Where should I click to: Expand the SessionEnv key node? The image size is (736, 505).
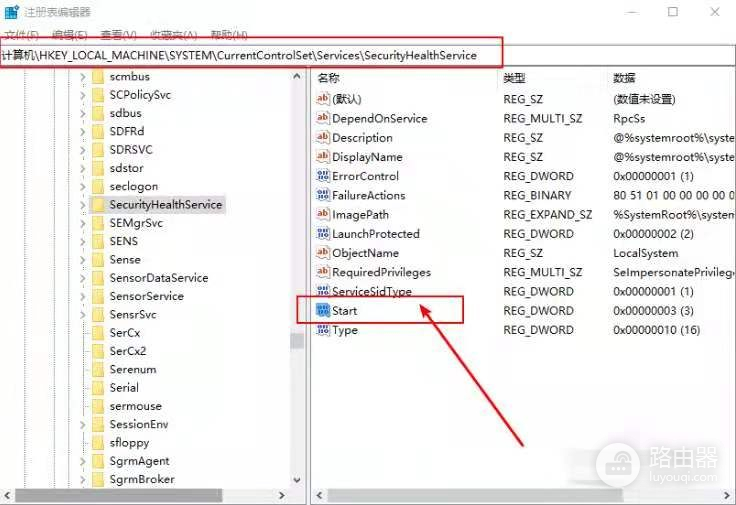click(x=83, y=425)
